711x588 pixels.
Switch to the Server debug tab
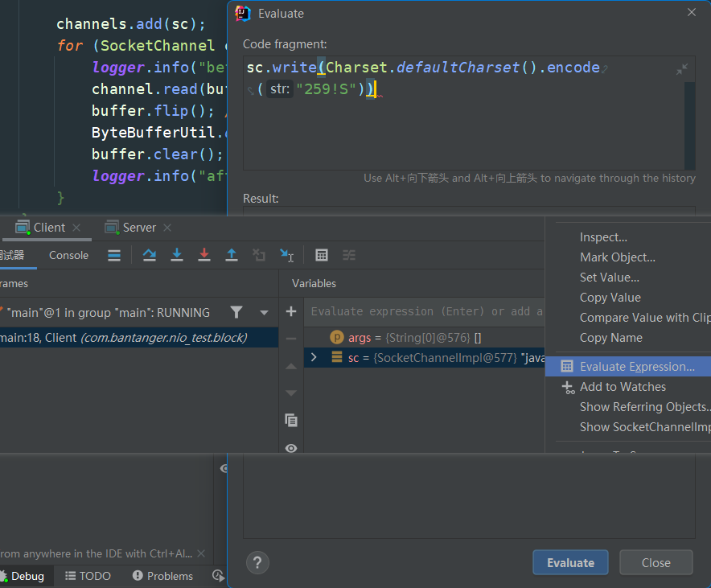(x=139, y=228)
